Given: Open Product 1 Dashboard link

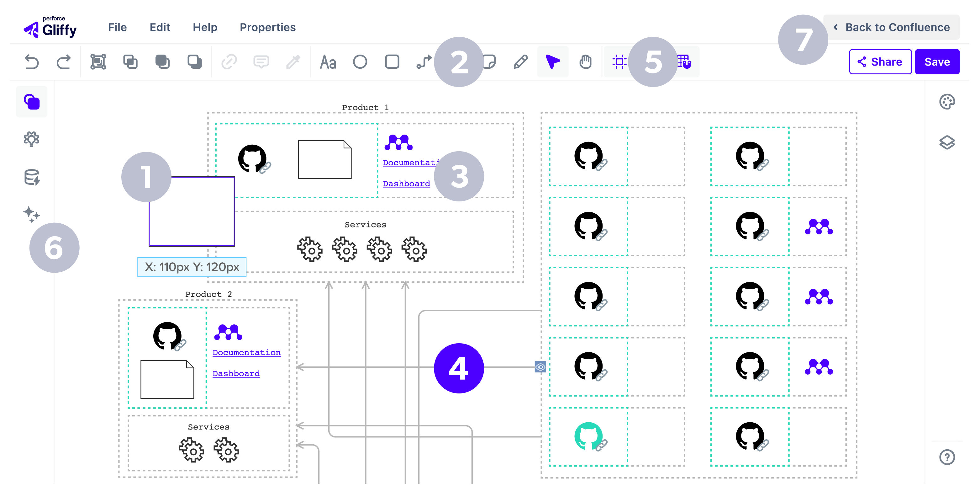Looking at the screenshot, I should tap(406, 184).
